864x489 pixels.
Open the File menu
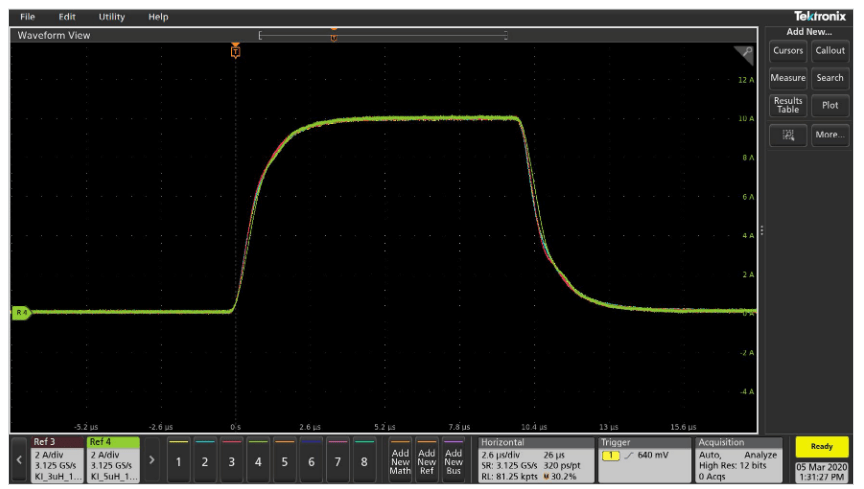pos(28,17)
